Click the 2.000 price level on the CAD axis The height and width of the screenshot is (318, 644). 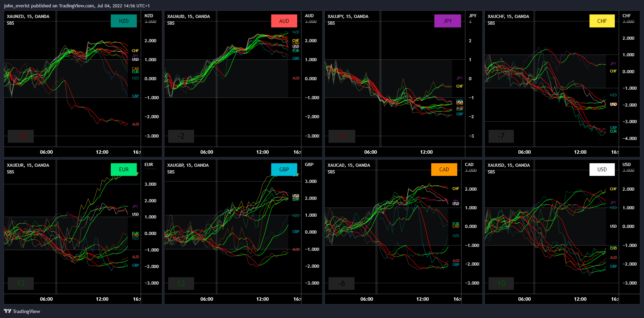click(471, 189)
